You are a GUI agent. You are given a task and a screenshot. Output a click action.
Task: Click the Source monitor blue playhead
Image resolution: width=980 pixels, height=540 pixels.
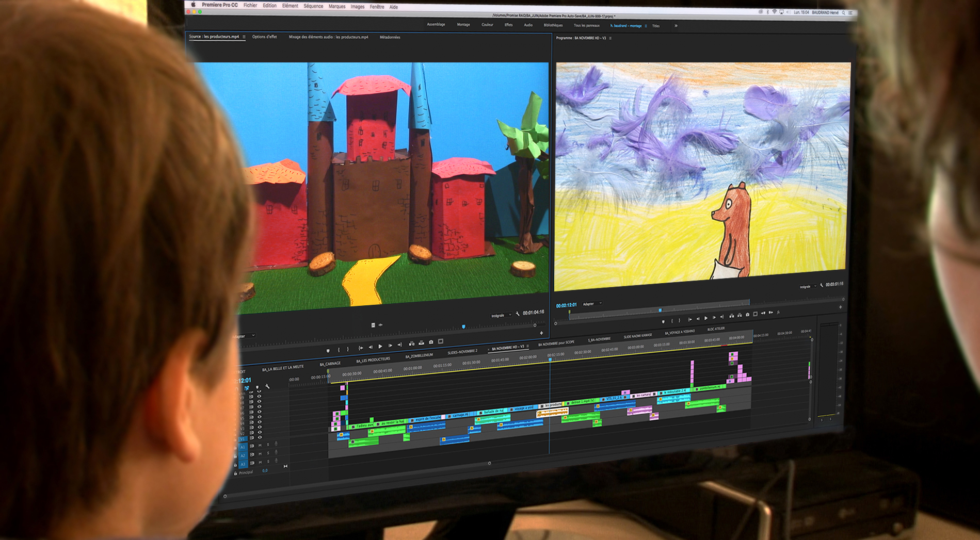pos(463,326)
